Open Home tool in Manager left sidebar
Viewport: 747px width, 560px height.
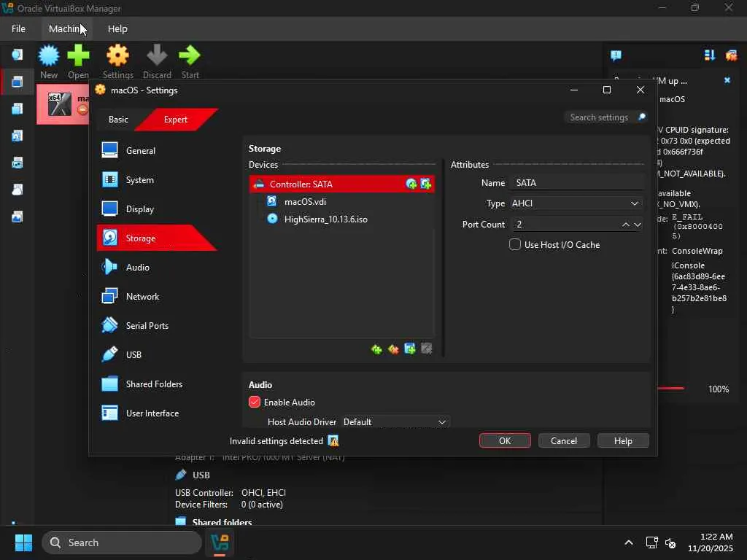(x=18, y=55)
